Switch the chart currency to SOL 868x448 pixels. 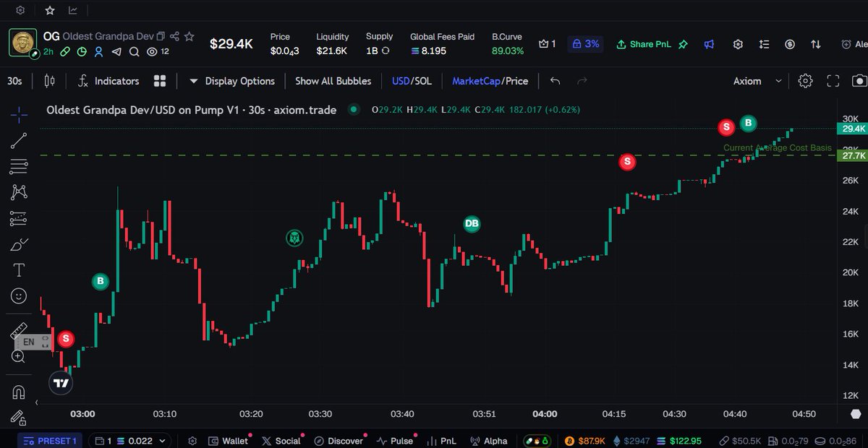(422, 81)
